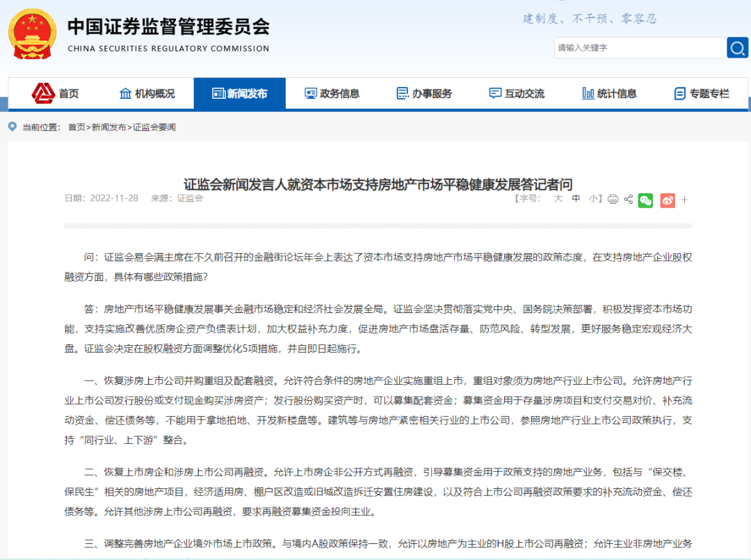This screenshot has height=560, width=751.
Task: Click the newspaper icon beside 新闻发布
Action: [x=218, y=93]
